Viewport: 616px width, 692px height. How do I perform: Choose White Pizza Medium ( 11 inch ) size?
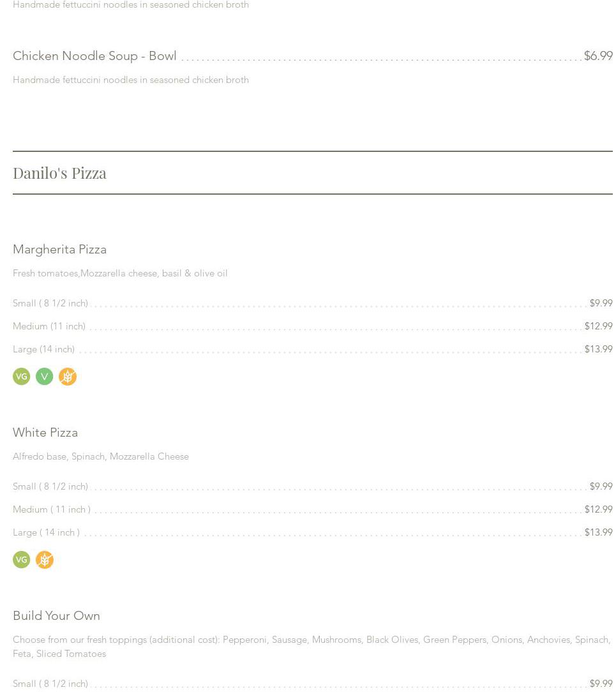tap(52, 509)
